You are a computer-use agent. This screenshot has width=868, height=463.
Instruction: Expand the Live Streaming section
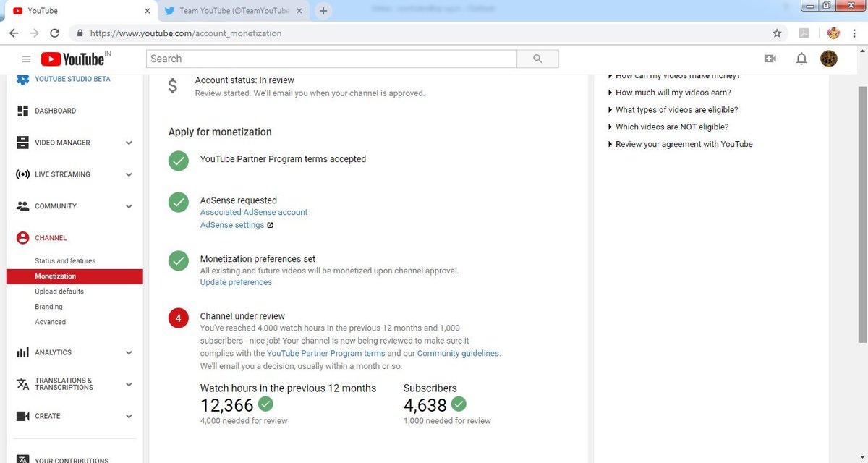click(x=129, y=174)
